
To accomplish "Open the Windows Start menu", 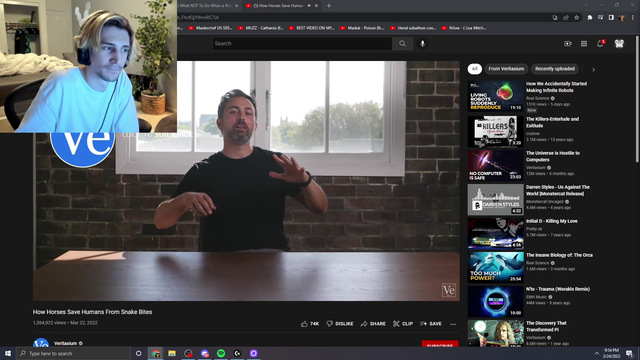I will click(8, 353).
